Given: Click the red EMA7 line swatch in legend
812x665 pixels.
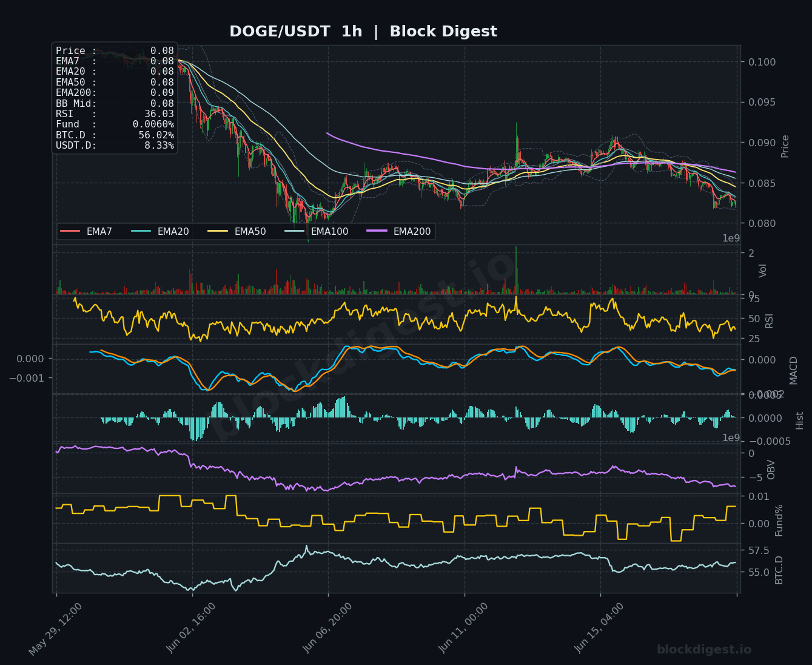Looking at the screenshot, I should coord(70,232).
